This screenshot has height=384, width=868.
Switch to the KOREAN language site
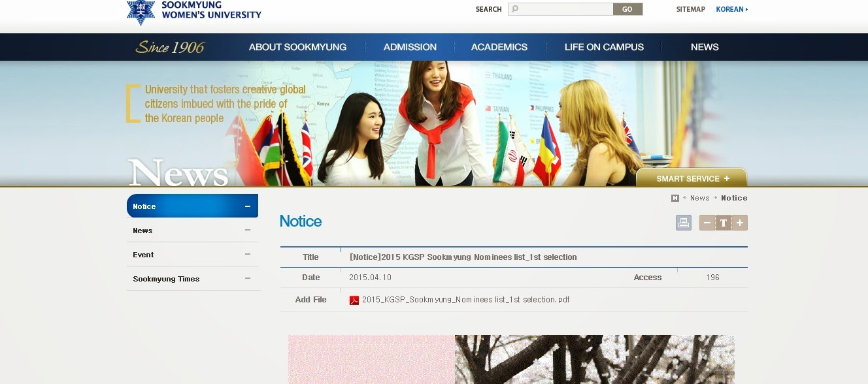pos(731,9)
